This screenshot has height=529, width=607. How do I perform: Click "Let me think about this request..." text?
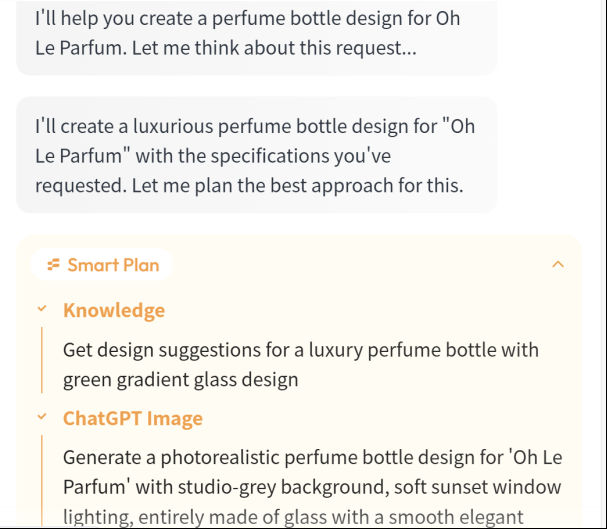pos(274,48)
